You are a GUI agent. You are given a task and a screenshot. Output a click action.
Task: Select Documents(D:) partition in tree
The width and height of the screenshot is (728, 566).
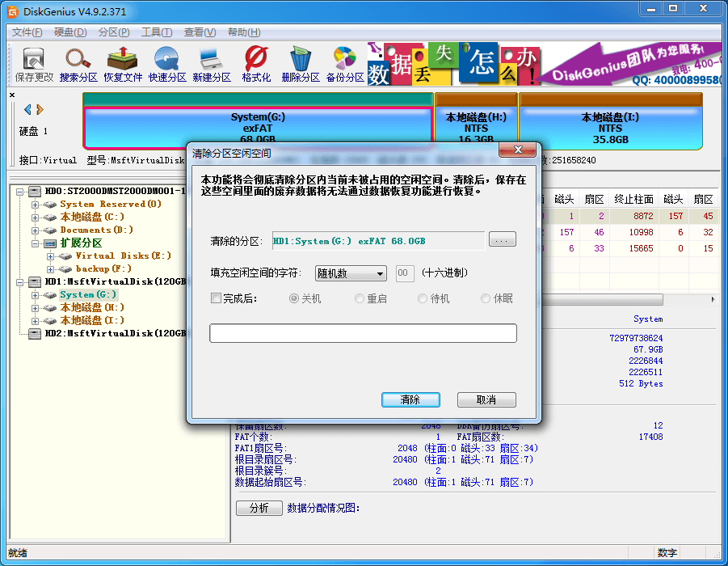(x=97, y=230)
